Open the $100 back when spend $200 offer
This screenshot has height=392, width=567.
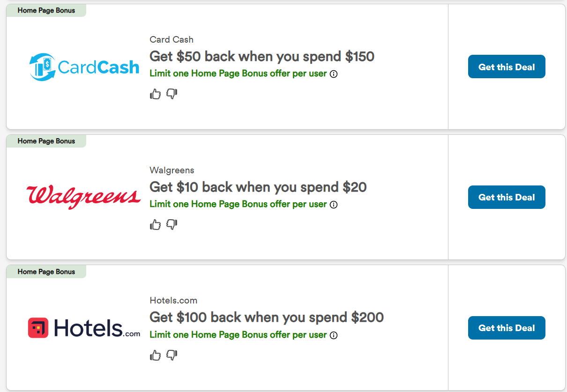[266, 318]
